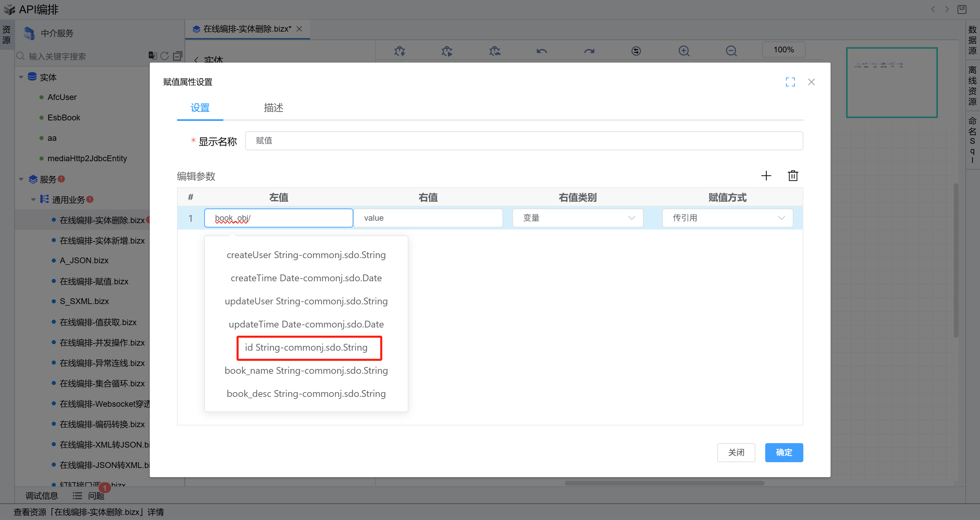The image size is (980, 520).
Task: Collapse the 通用业务 tree node
Action: [33, 200]
